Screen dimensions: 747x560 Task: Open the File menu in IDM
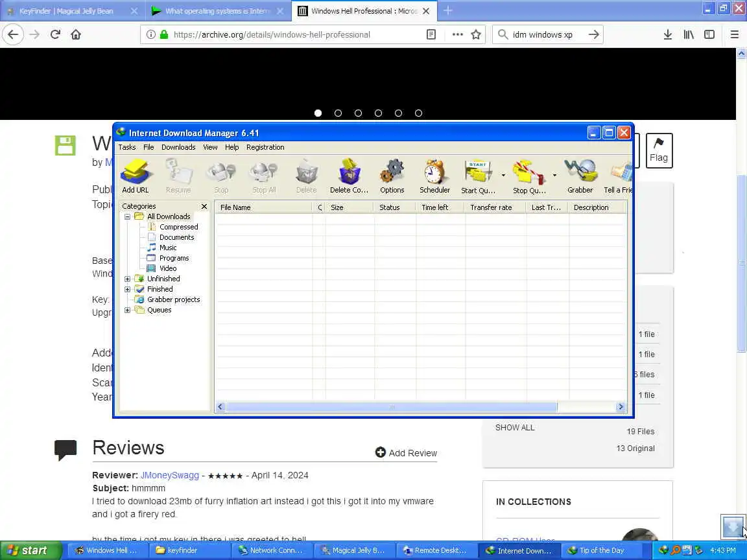point(148,147)
